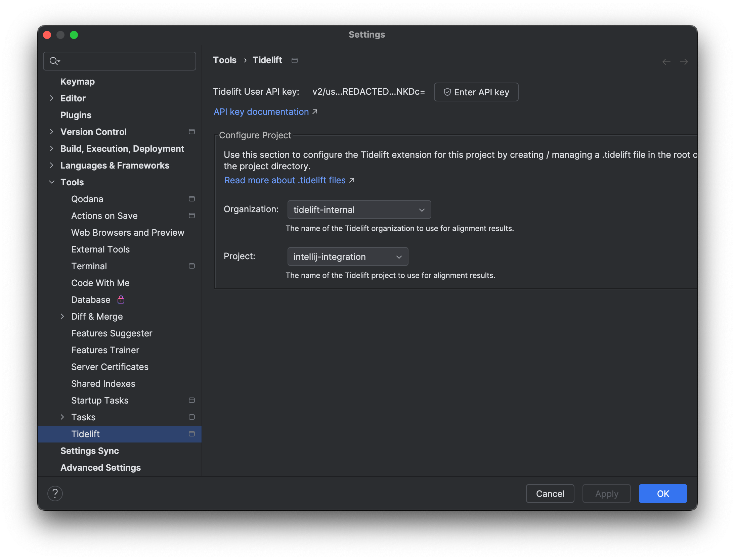This screenshot has height=560, width=735.
Task: Open Actions on Save settings
Action: pyautogui.click(x=104, y=216)
